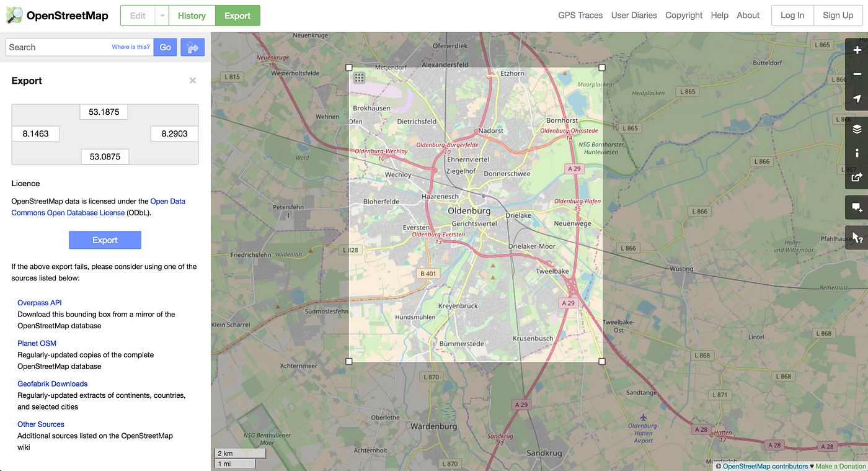Click the Wardenburg label on map
This screenshot has height=471, width=868.
434,426
